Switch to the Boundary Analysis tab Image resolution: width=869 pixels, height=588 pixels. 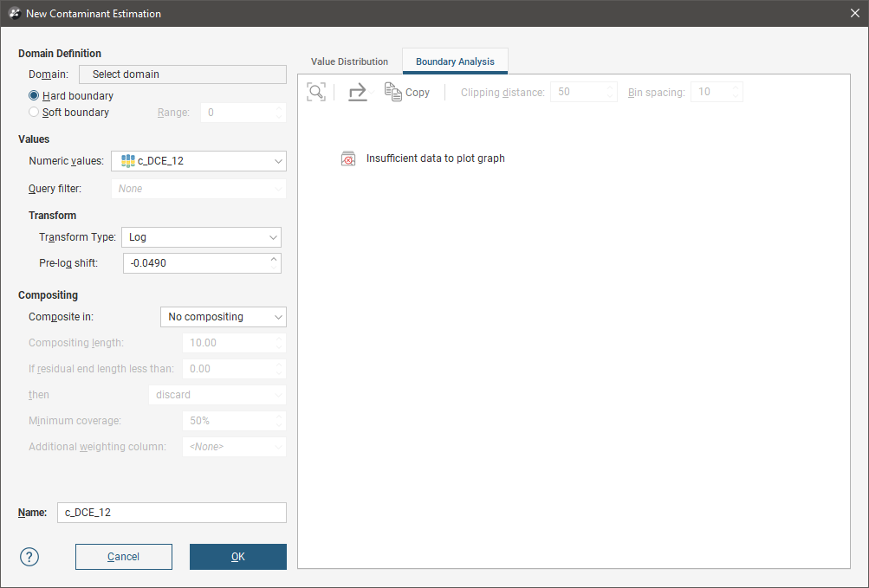(x=455, y=61)
